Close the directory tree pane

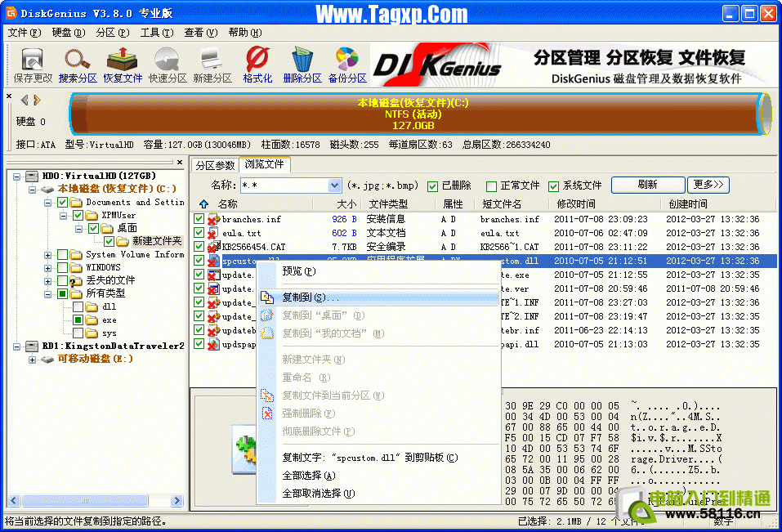[180, 162]
